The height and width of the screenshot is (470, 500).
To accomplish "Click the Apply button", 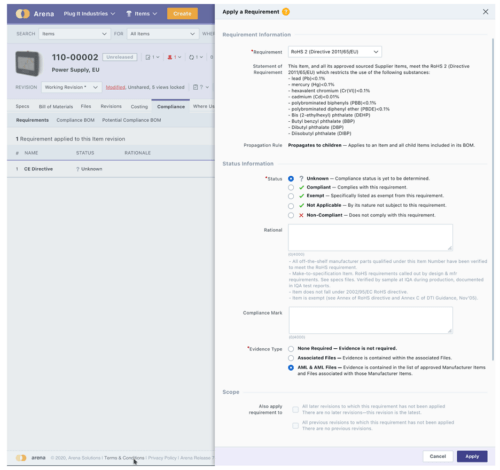I will [x=472, y=456].
